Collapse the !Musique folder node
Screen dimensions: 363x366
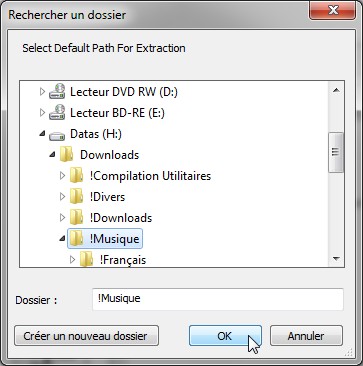[62, 239]
